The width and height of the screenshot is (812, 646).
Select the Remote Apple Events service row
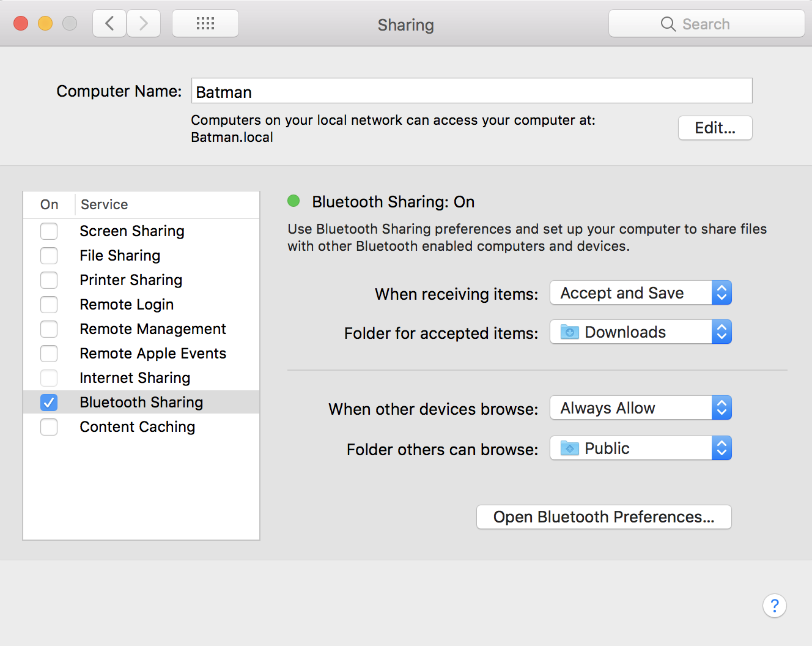coord(141,354)
